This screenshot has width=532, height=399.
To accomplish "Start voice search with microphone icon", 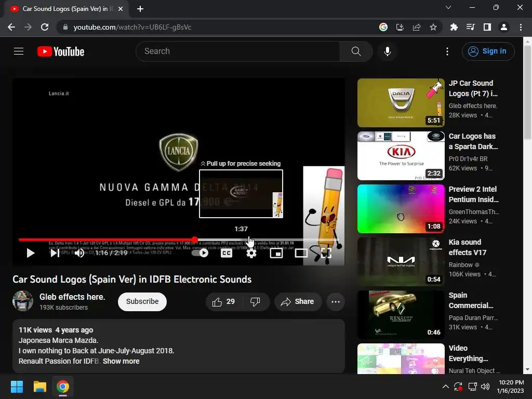I will tap(388, 51).
